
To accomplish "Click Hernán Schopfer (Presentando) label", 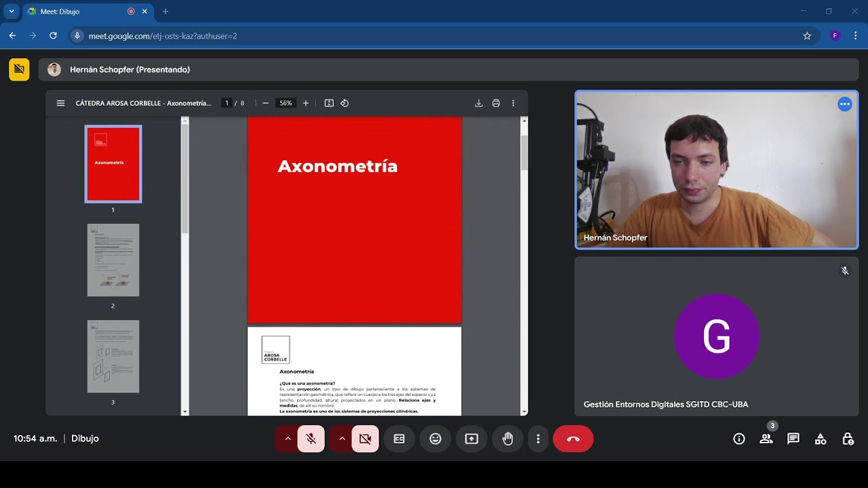I will pos(130,69).
